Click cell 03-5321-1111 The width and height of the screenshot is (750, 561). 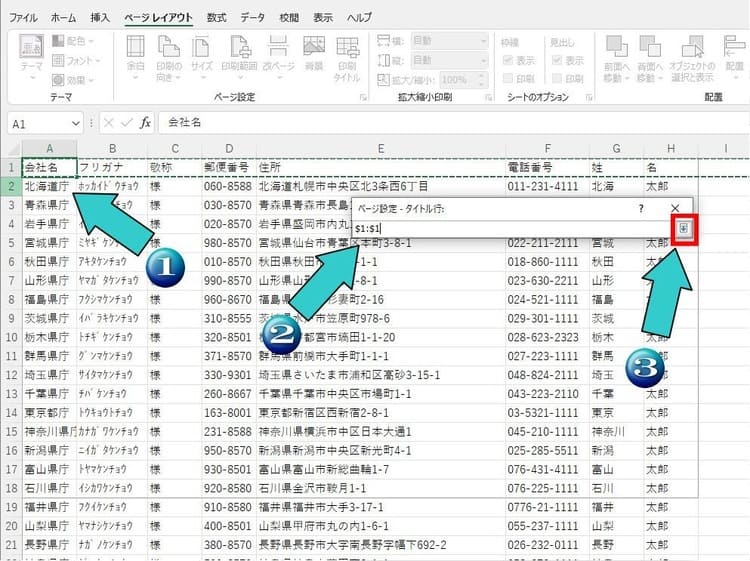(x=547, y=413)
